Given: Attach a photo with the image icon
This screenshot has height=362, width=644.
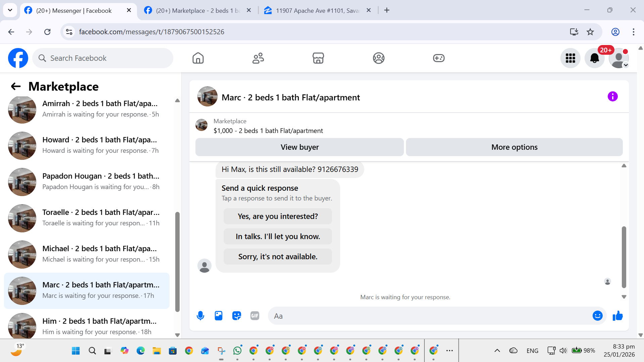Looking at the screenshot, I should [219, 316].
